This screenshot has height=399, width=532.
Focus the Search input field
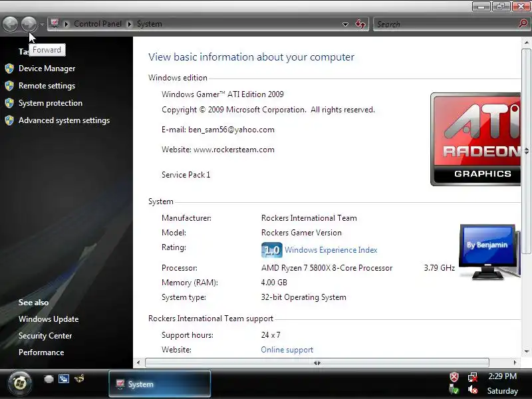click(446, 25)
